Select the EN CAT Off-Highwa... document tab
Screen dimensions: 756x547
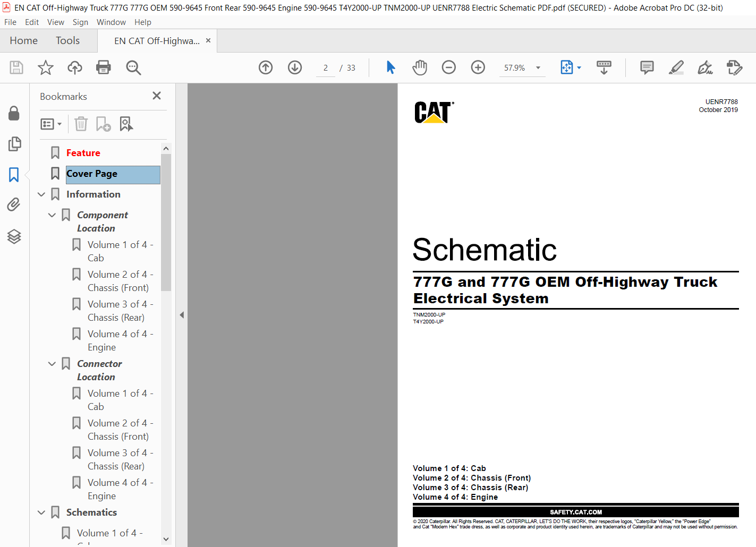(x=157, y=41)
